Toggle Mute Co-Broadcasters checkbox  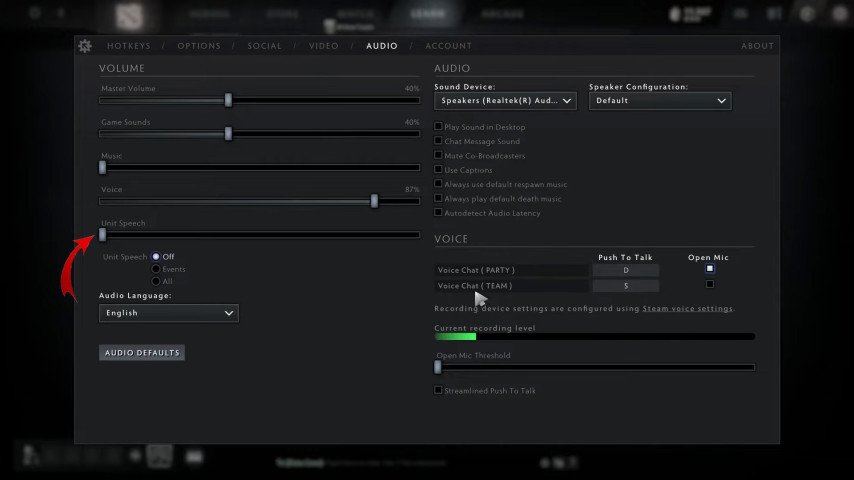[438, 155]
